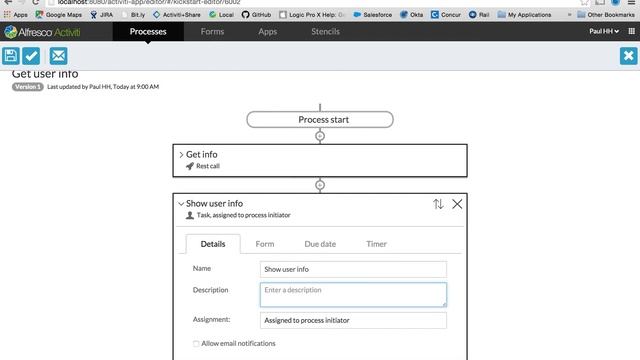The height and width of the screenshot is (360, 640).
Task: Open the app grid icon near Paul HH
Action: pos(631,31)
